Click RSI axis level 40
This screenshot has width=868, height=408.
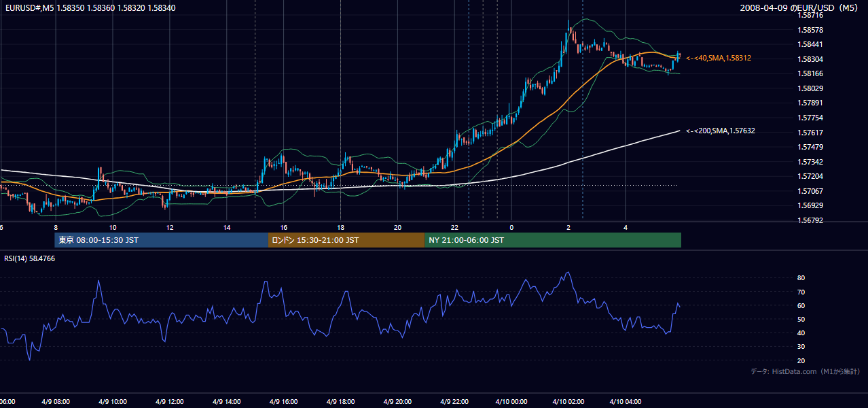coord(801,333)
